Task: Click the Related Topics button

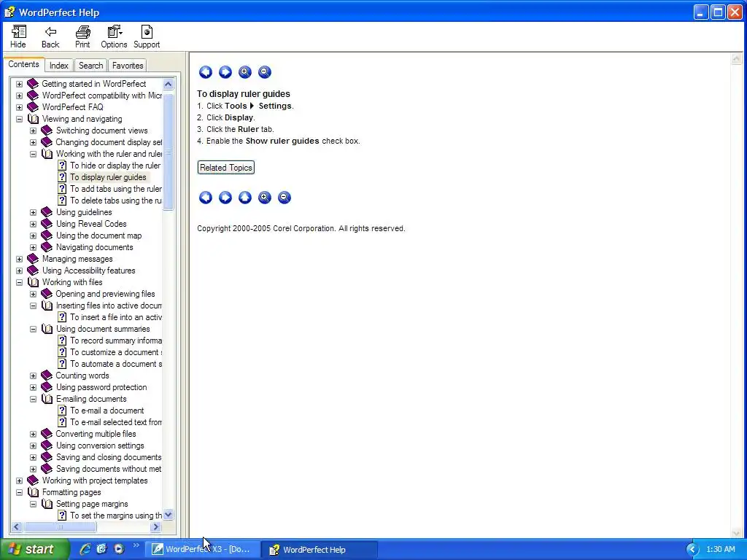Action: [226, 168]
